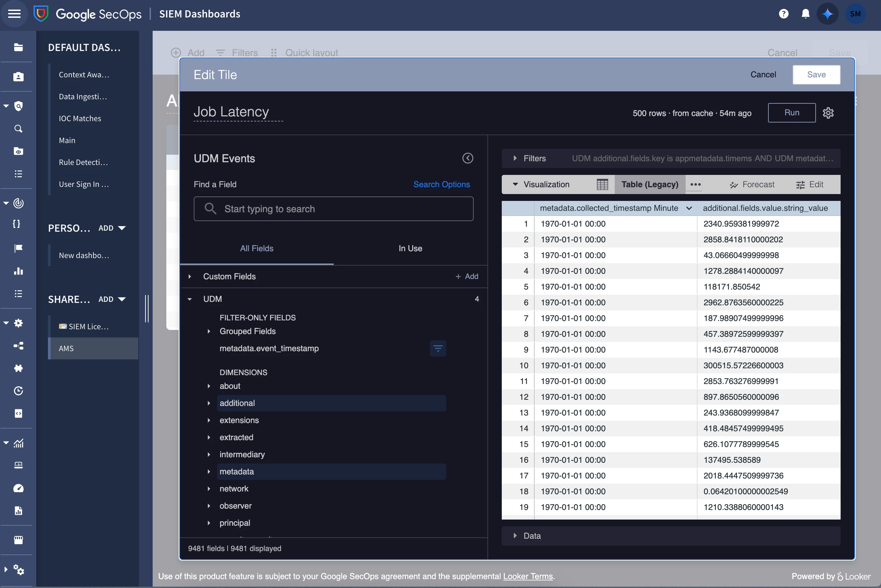Click the curly braces sidebar icon
The image size is (881, 588).
[16, 224]
